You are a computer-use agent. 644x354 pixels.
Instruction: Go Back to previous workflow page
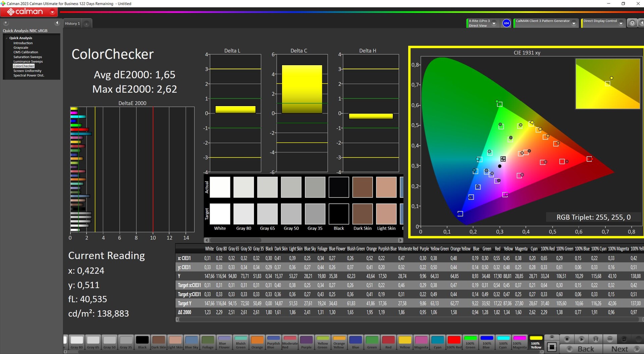[581, 349]
